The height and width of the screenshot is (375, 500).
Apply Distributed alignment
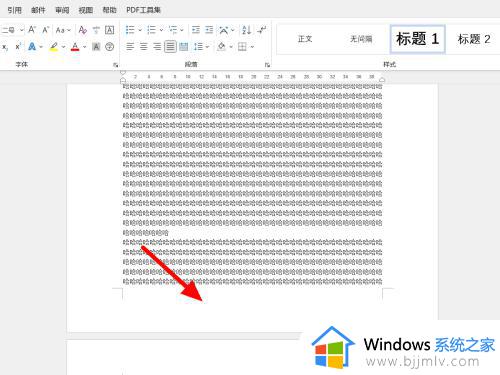[184, 47]
